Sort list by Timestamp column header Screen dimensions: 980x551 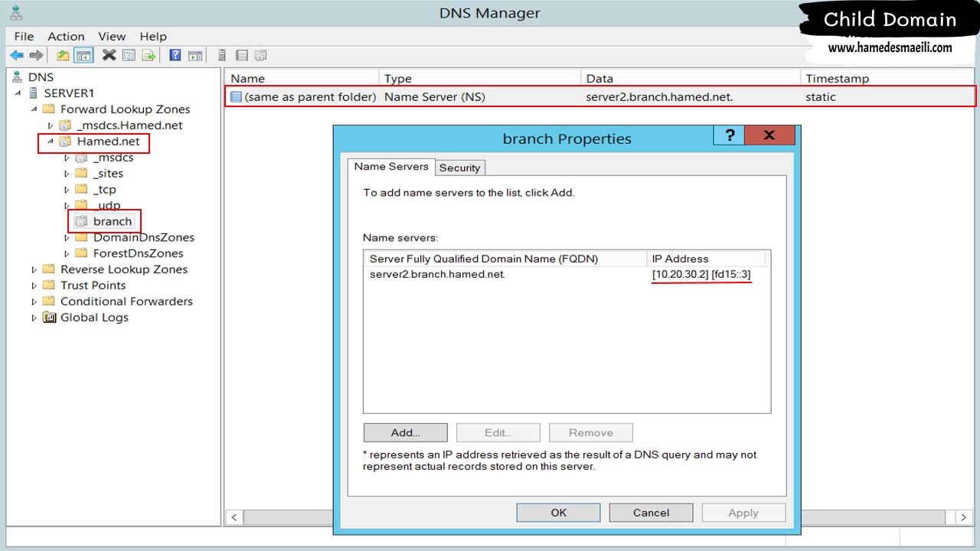pyautogui.click(x=888, y=78)
